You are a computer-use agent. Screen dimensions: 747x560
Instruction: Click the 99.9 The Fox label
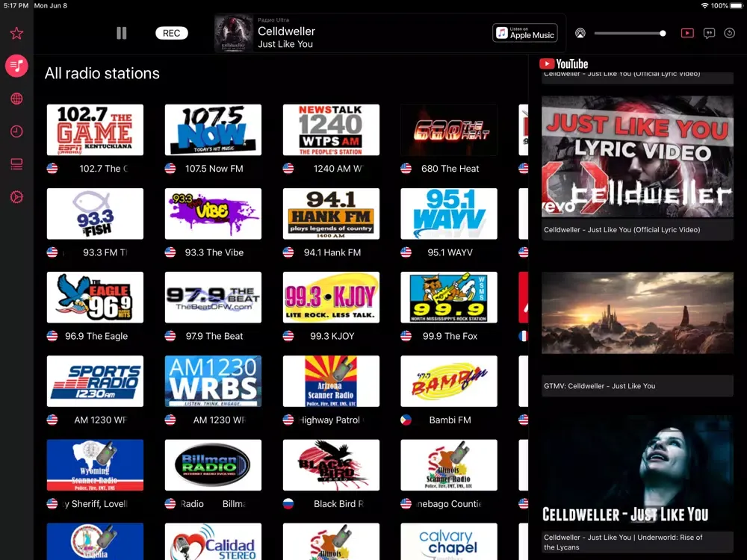[x=450, y=336]
